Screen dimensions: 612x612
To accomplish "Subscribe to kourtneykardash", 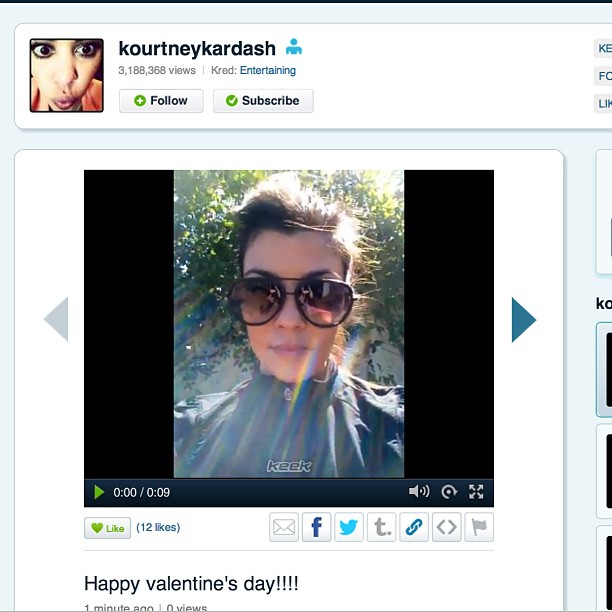I will 263,101.
